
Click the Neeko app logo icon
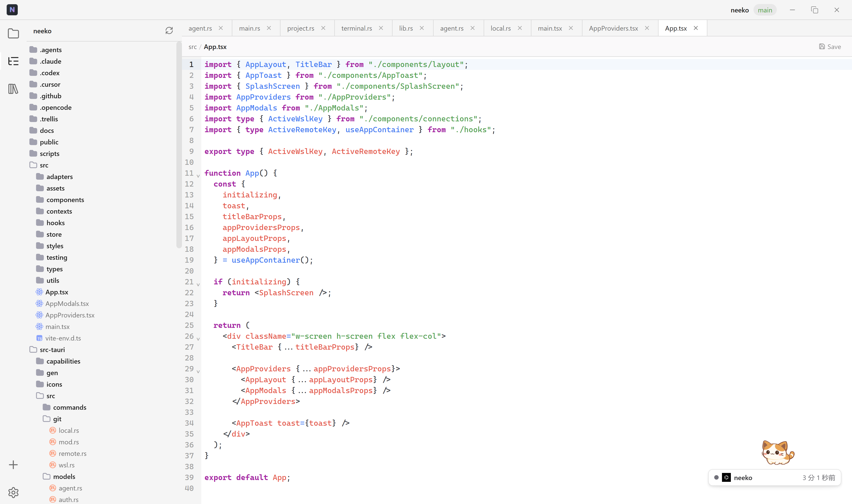pyautogui.click(x=12, y=10)
